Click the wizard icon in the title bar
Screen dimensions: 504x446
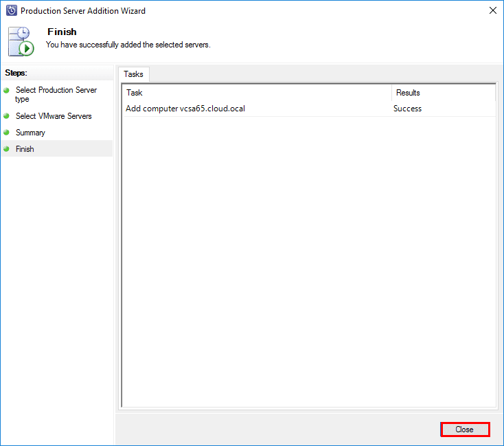(x=11, y=11)
